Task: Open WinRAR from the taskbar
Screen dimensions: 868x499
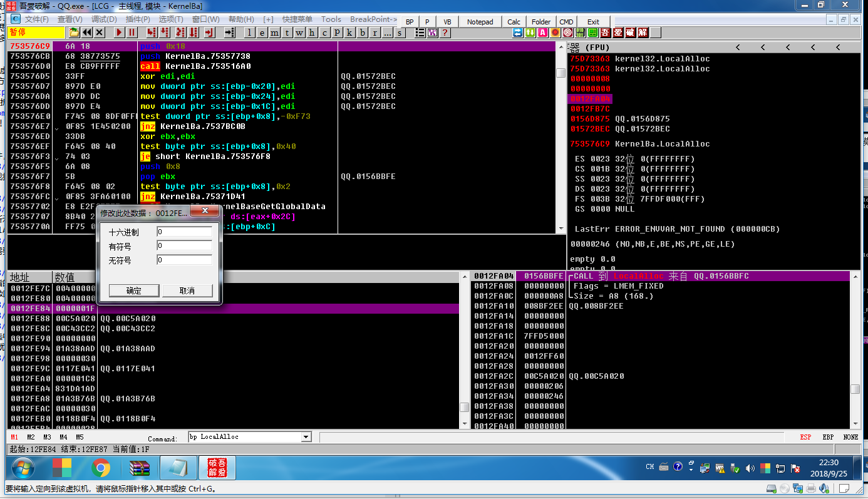Action: [140, 468]
